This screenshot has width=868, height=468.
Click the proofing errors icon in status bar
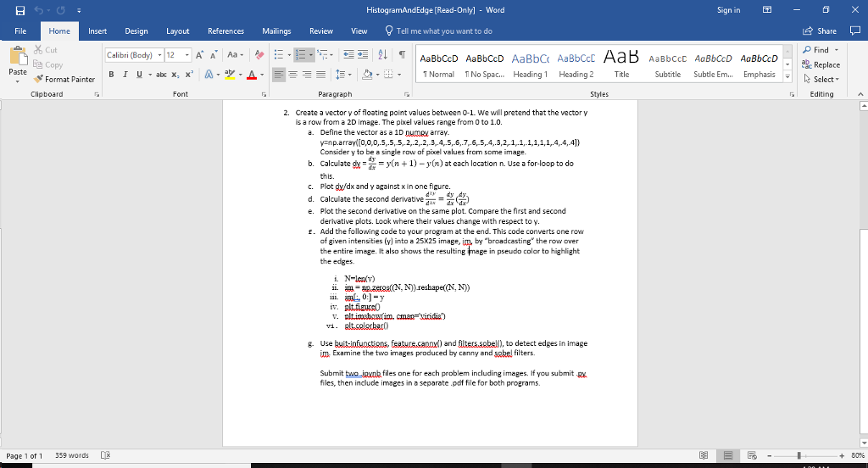106,455
